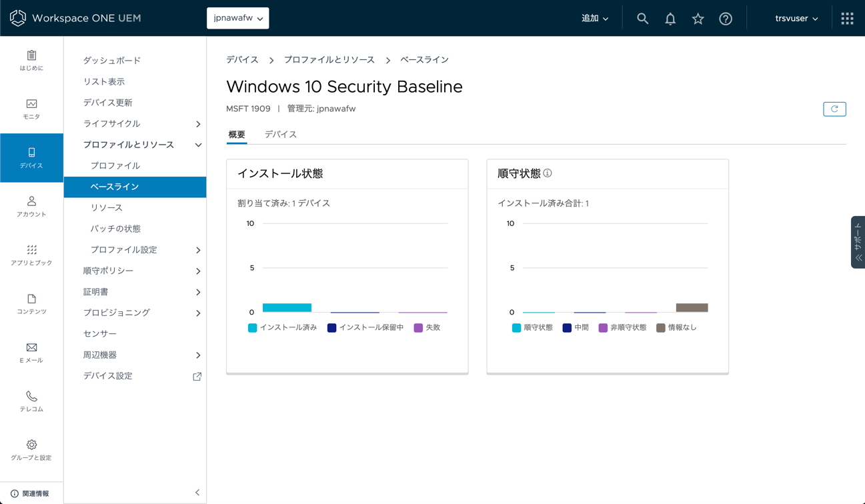Screen dimensions: 865x504
Task: Go to プロファイルとリソース breadcrumb link
Action: 329,60
